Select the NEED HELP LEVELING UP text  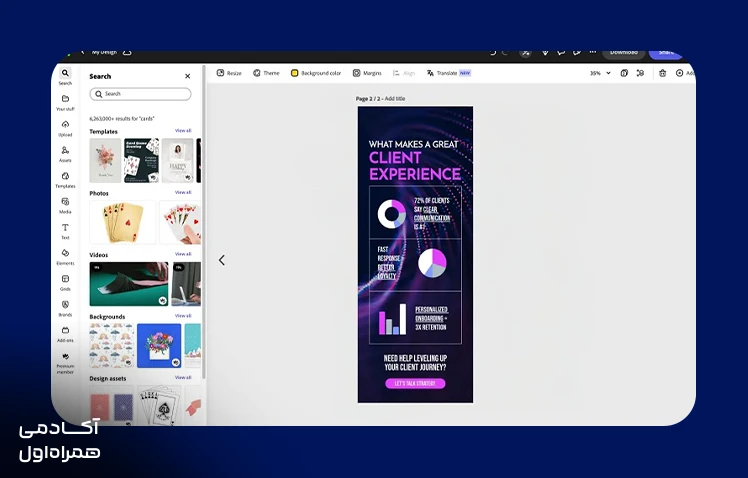(x=415, y=363)
